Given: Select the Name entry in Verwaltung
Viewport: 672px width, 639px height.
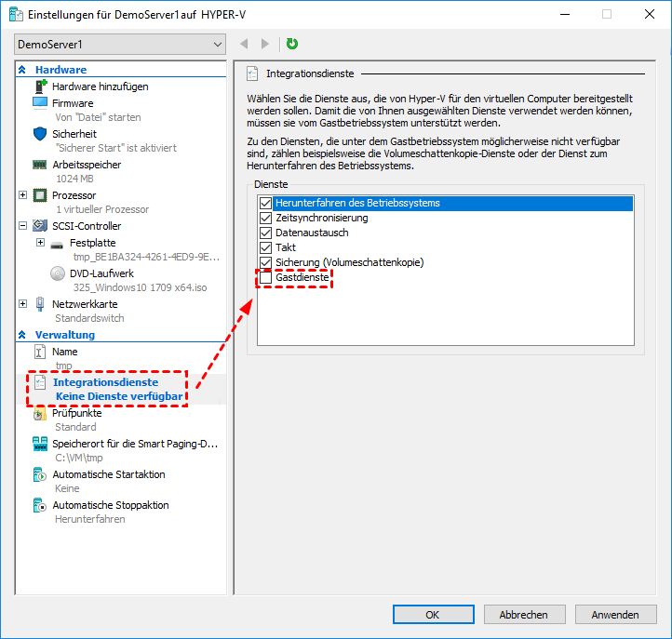Looking at the screenshot, I should pyautogui.click(x=65, y=352).
